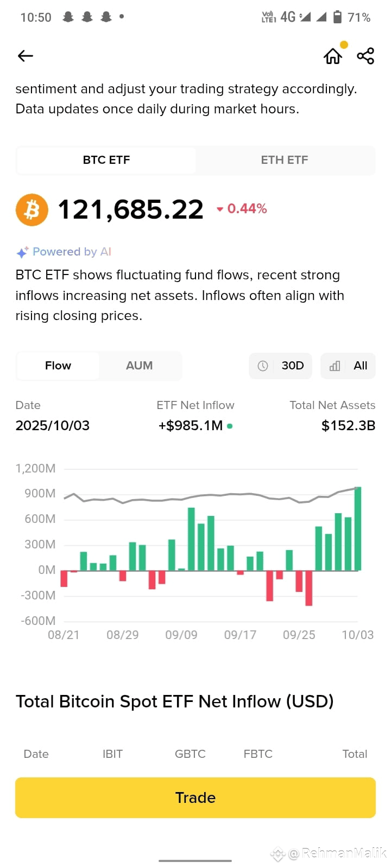Select the tallest green bar at 10/03
This screenshot has height=868, width=391.
tap(358, 529)
